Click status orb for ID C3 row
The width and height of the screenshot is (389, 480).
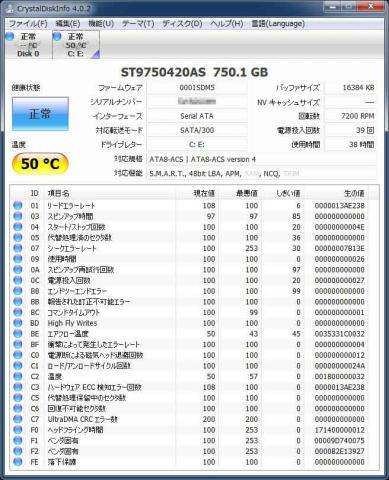point(18,387)
